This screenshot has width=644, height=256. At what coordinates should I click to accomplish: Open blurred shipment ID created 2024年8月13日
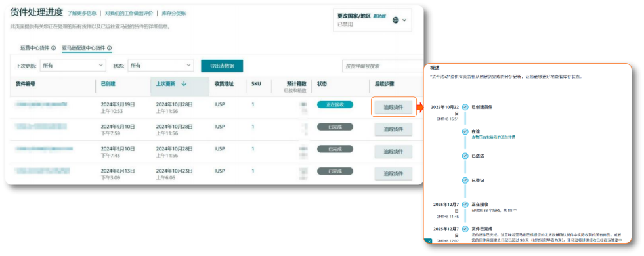pos(43,171)
